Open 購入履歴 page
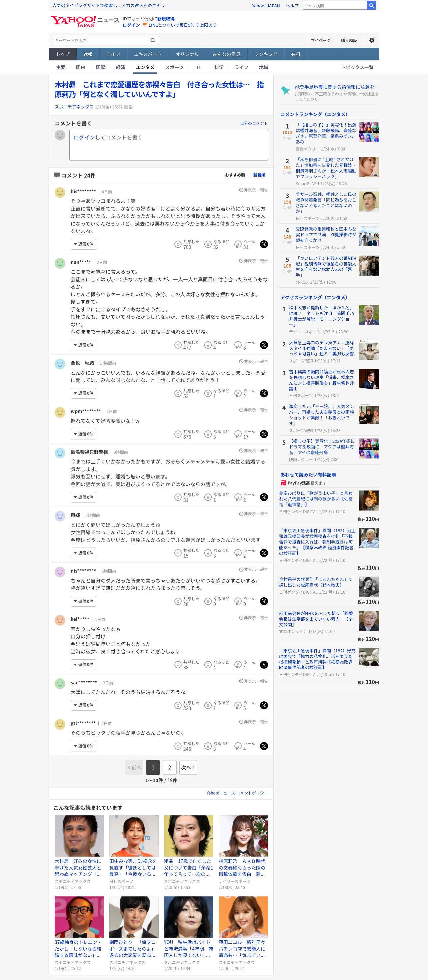This screenshot has width=428, height=980. 349,40
